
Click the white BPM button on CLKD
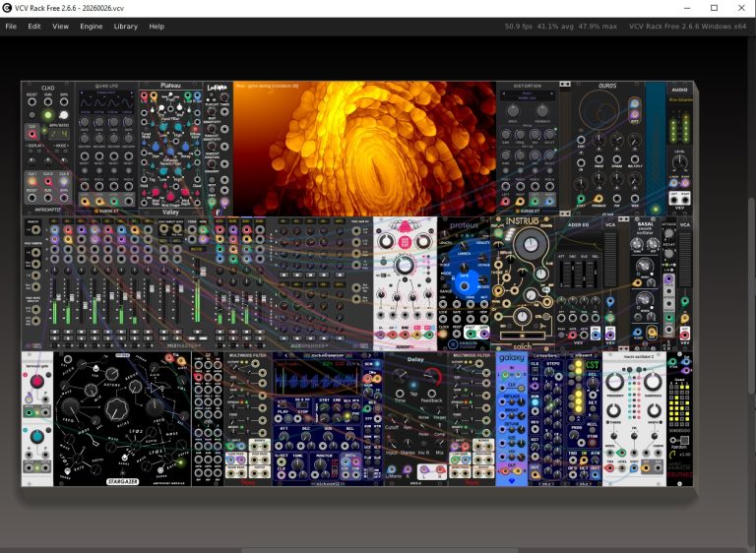pos(63,115)
